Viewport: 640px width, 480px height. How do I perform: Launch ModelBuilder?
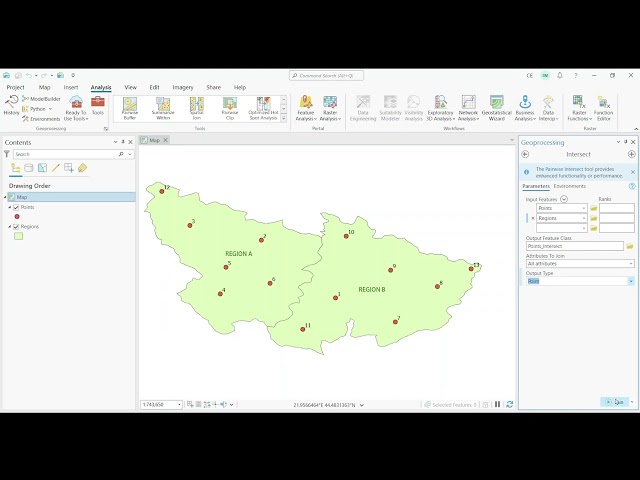click(x=41, y=99)
